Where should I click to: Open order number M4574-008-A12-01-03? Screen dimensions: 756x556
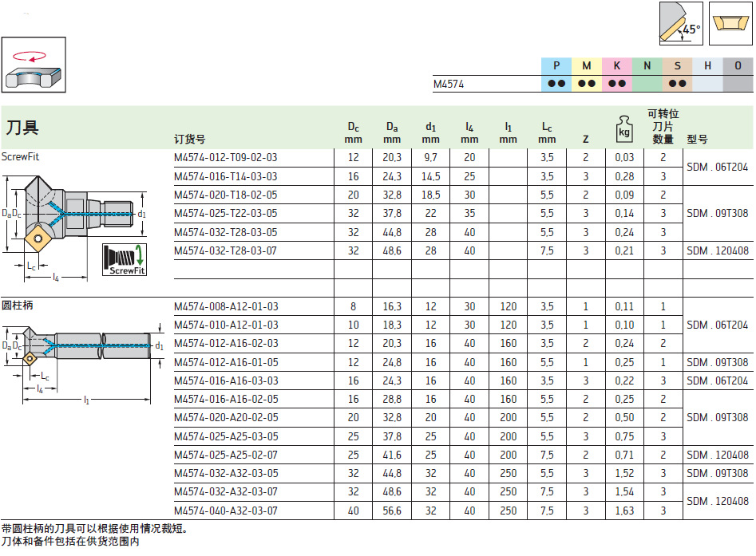click(226, 307)
